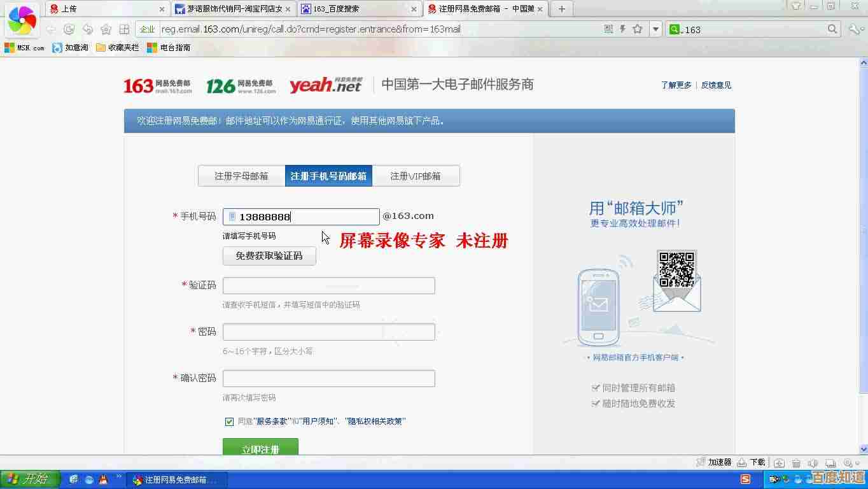
Task: Click the bookmark star in address bar
Action: [x=637, y=29]
